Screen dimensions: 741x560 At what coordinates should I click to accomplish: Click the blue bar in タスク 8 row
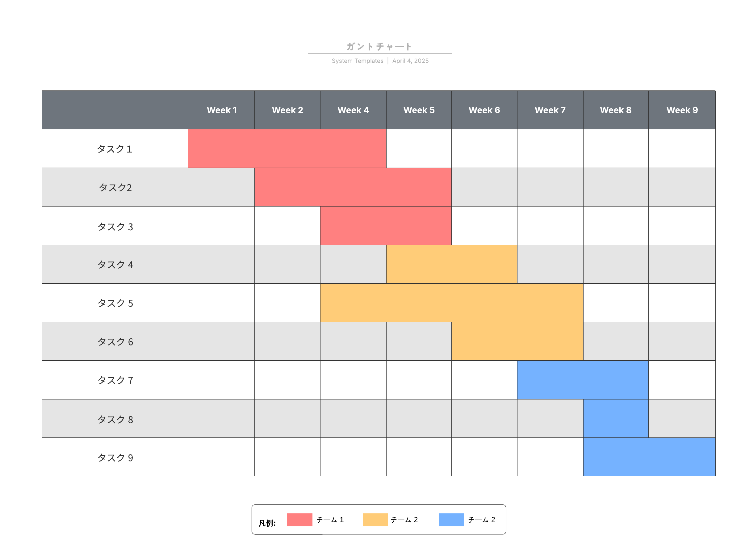616,418
